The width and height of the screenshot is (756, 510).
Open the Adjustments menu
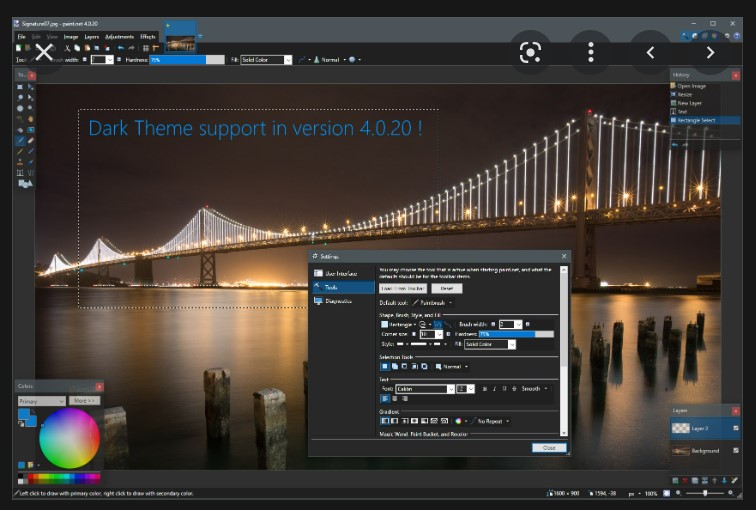tap(119, 37)
